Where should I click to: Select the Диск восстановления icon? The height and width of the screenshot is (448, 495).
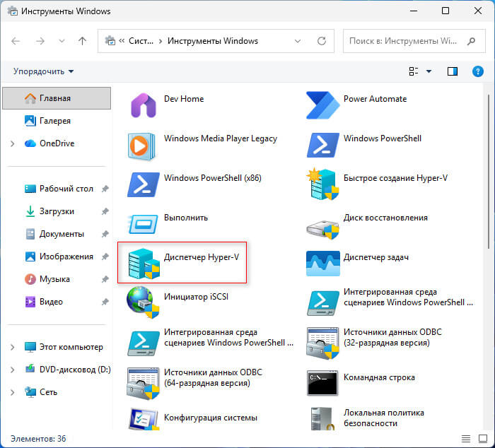[322, 230]
